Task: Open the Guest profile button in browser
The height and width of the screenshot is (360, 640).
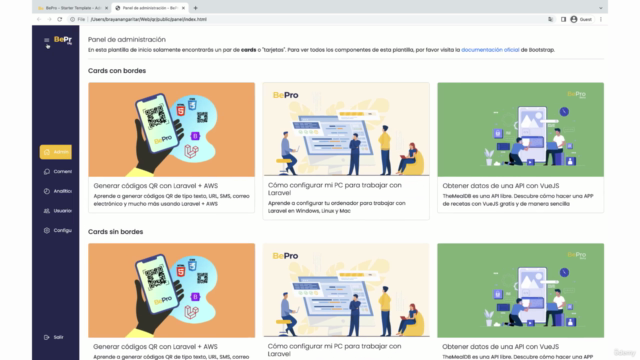Action: click(x=581, y=19)
